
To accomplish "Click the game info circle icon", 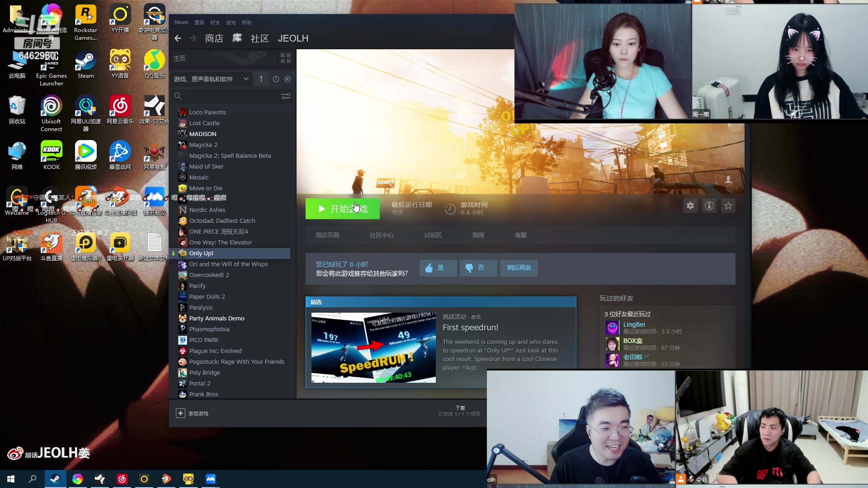I will 709,206.
